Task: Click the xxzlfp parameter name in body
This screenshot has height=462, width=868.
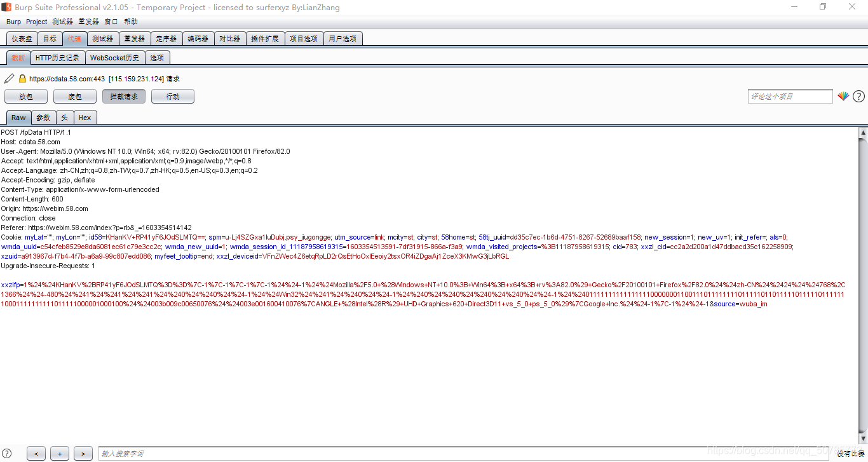Action: (x=10, y=285)
